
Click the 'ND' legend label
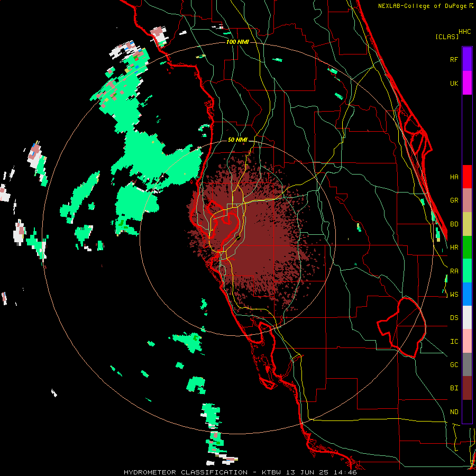(x=454, y=412)
